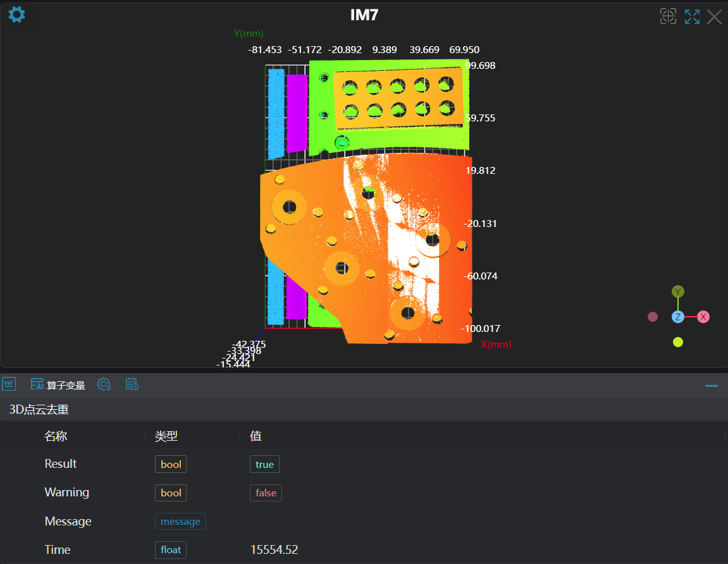Open the viewer settings gear icon
This screenshot has height=564, width=728.
16,15
